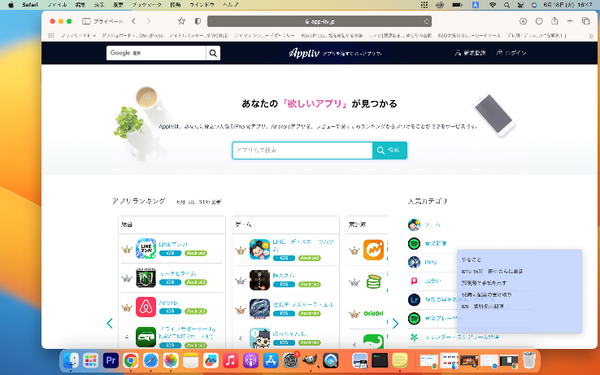Expand the first bookmarks folder dropdown

pyautogui.click(x=78, y=36)
